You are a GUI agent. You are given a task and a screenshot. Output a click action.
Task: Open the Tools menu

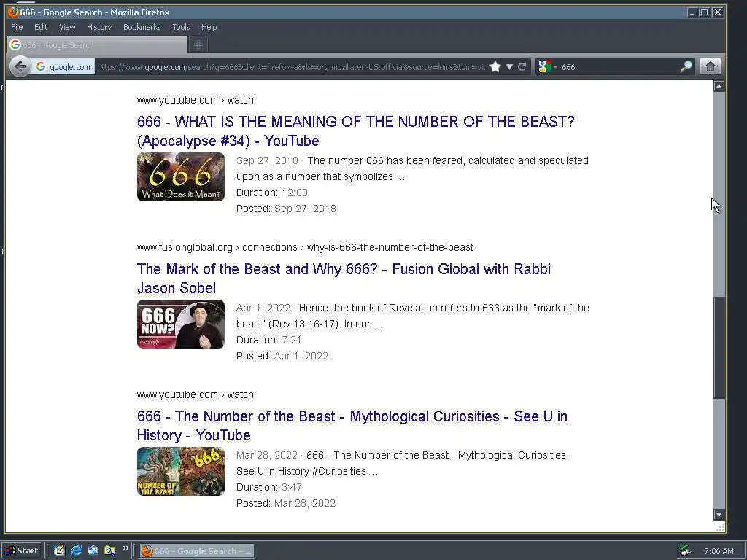coord(181,27)
